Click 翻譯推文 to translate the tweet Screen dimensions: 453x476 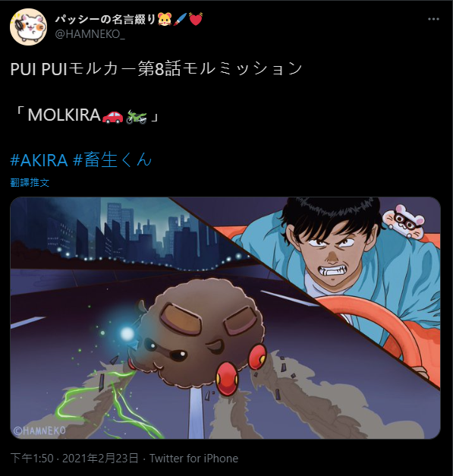tap(30, 182)
